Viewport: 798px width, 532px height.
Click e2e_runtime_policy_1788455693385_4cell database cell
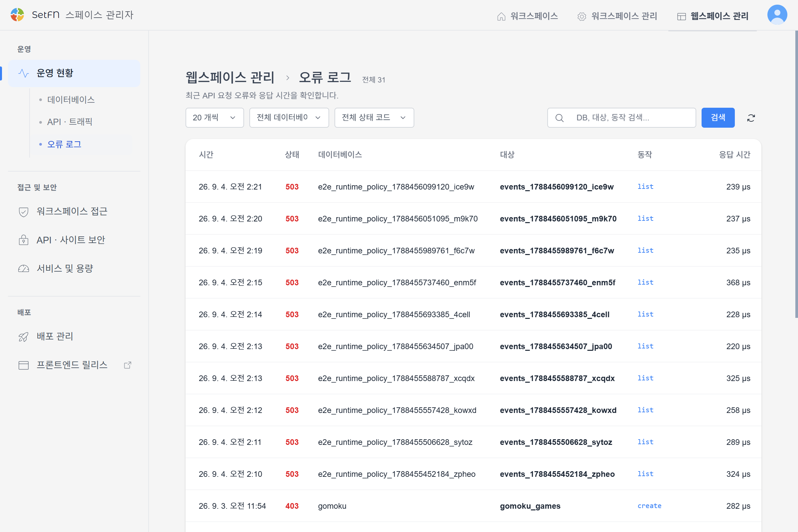pyautogui.click(x=394, y=315)
